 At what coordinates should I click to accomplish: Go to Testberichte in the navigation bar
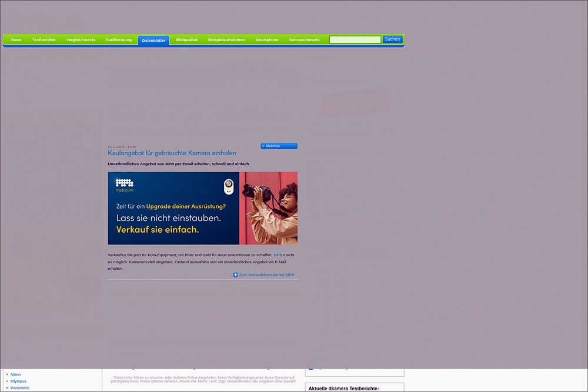pyautogui.click(x=44, y=40)
